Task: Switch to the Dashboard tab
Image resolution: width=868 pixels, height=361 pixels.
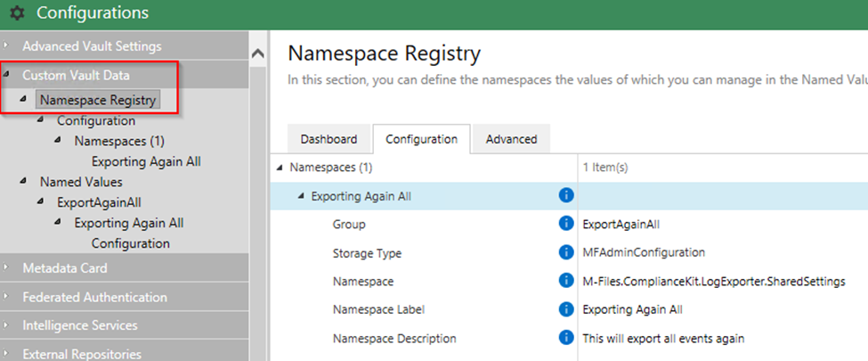Action: tap(329, 139)
